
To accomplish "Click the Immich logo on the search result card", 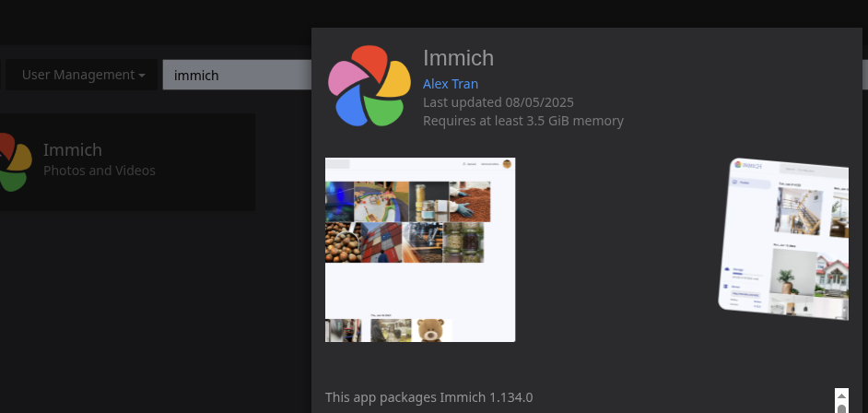I will tap(13, 162).
